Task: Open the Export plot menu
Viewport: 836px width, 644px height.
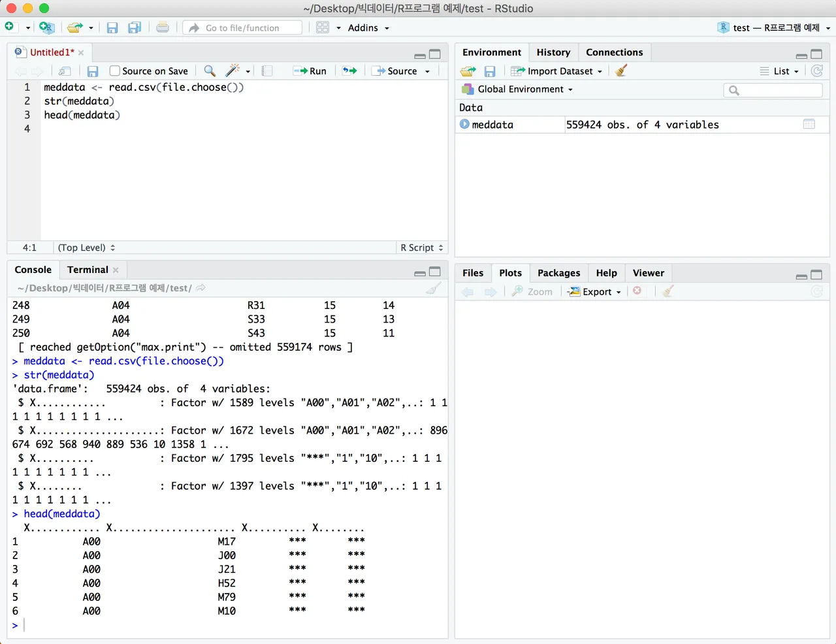Action: [x=594, y=291]
